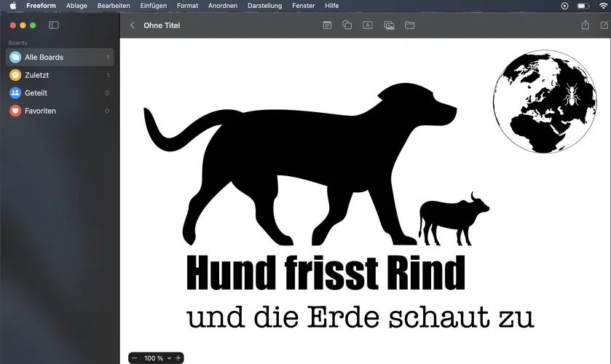
Task: Open Favoriten boards
Action: click(x=60, y=111)
